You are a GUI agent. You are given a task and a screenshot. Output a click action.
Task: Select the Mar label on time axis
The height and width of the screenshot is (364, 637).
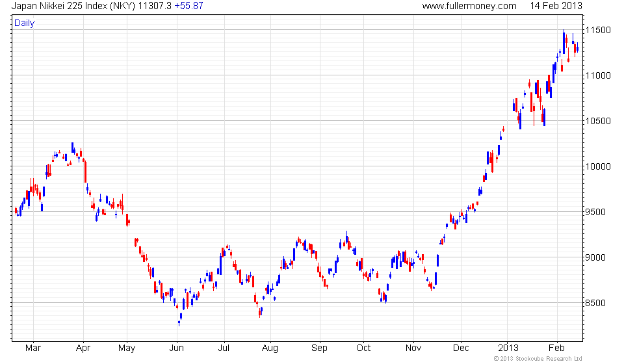[32, 348]
